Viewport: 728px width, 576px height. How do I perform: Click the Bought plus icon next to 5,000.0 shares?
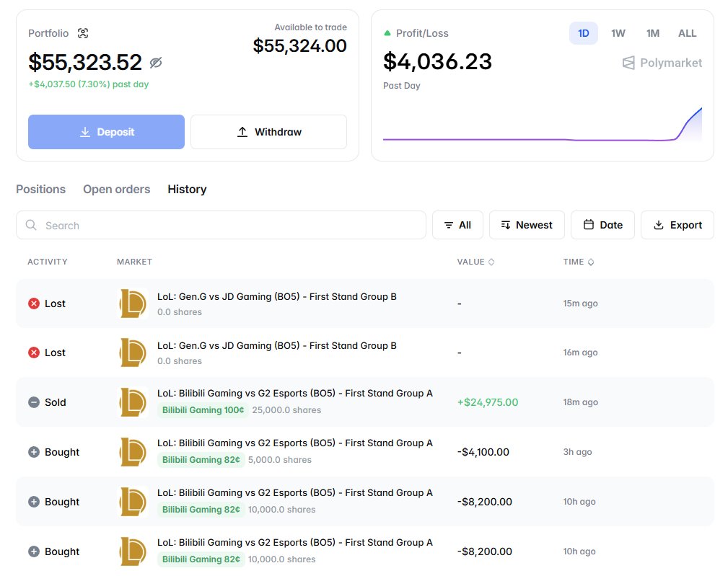click(34, 452)
